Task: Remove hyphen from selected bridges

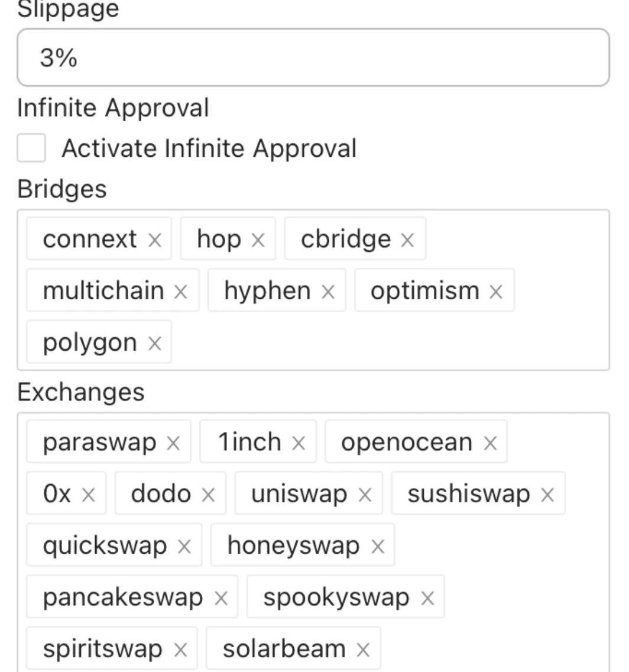Action: [x=328, y=291]
